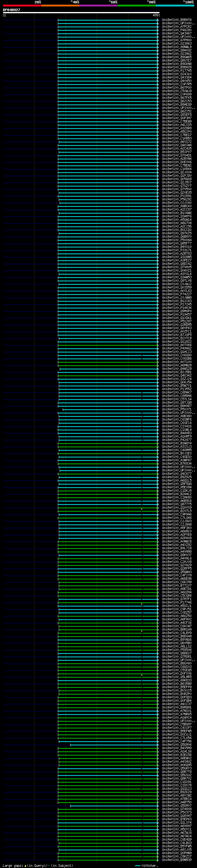Viewport: 197px width, 868px height.
Task: Click the green ~80% identity color segment
Action: pyautogui.click(x=137, y=6)
